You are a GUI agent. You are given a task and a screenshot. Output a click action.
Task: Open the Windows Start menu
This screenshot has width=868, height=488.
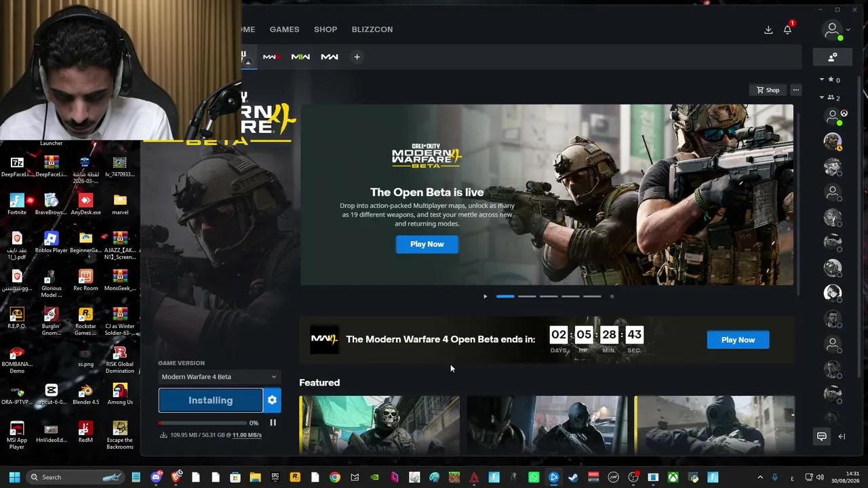(14, 477)
